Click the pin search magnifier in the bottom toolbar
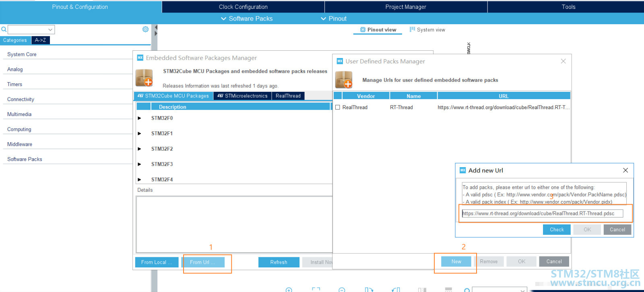This screenshot has height=292, width=644. (x=467, y=290)
